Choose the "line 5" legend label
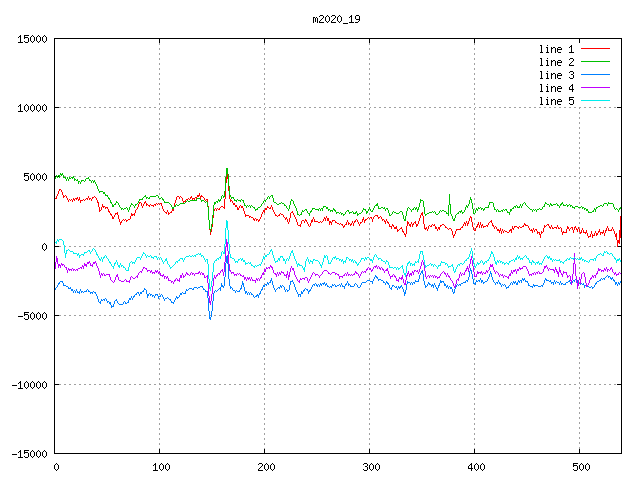640x480 pixels. click(557, 101)
